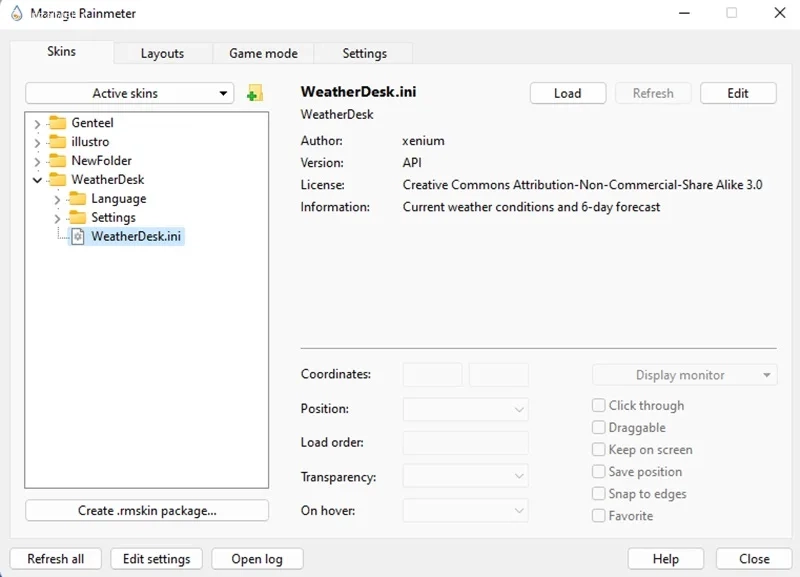Click the Create .rmskin package button
This screenshot has width=800, height=577.
pos(147,511)
